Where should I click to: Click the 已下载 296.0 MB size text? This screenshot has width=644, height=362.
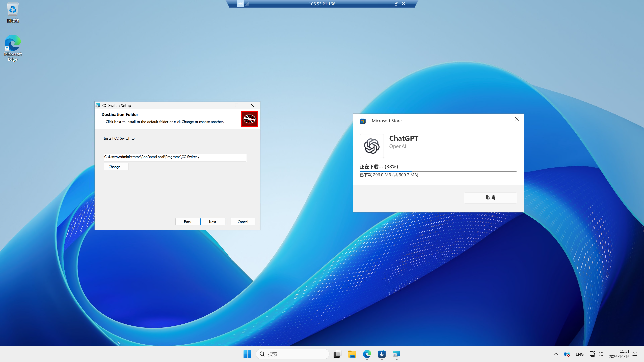click(389, 175)
